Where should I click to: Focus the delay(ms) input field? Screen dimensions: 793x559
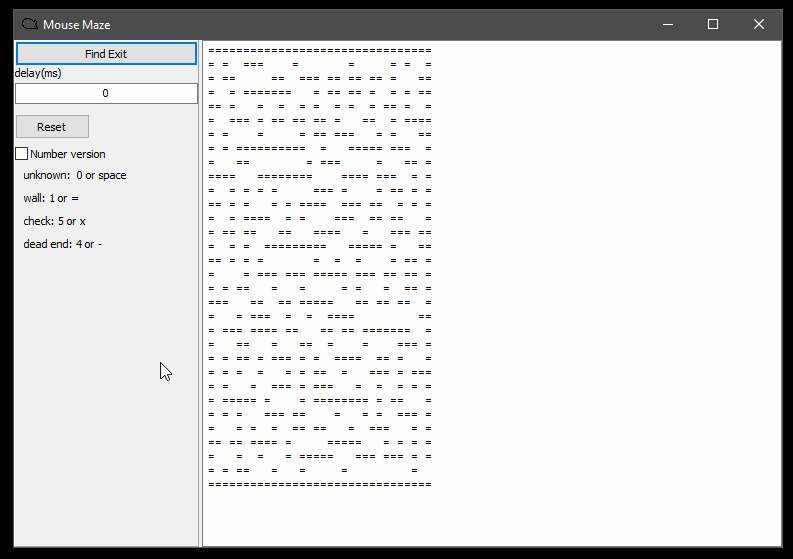click(x=106, y=93)
